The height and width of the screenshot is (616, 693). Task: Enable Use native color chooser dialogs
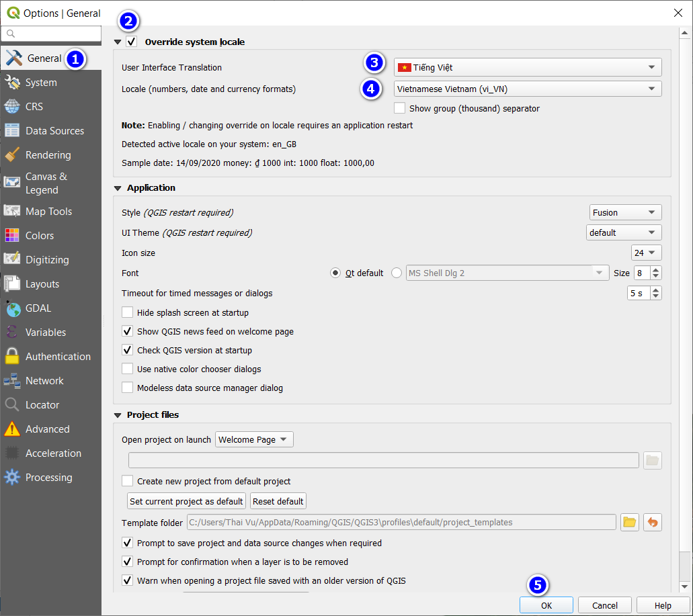(127, 369)
